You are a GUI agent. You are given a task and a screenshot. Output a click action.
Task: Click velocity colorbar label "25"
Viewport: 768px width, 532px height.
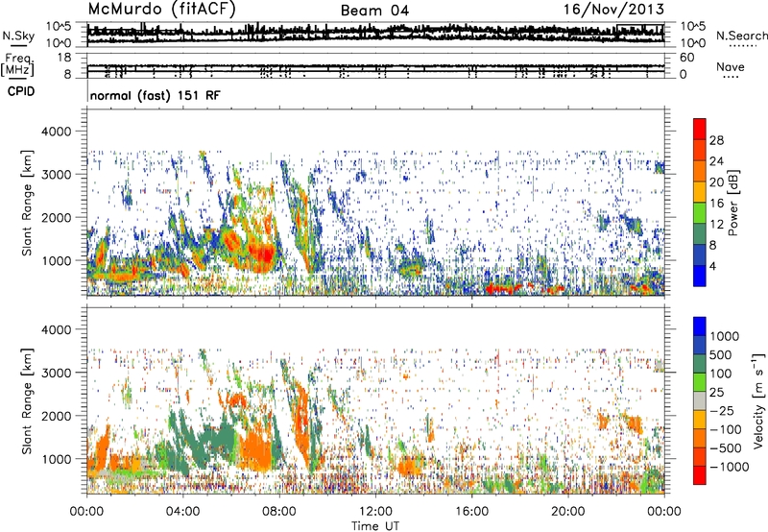click(717, 393)
